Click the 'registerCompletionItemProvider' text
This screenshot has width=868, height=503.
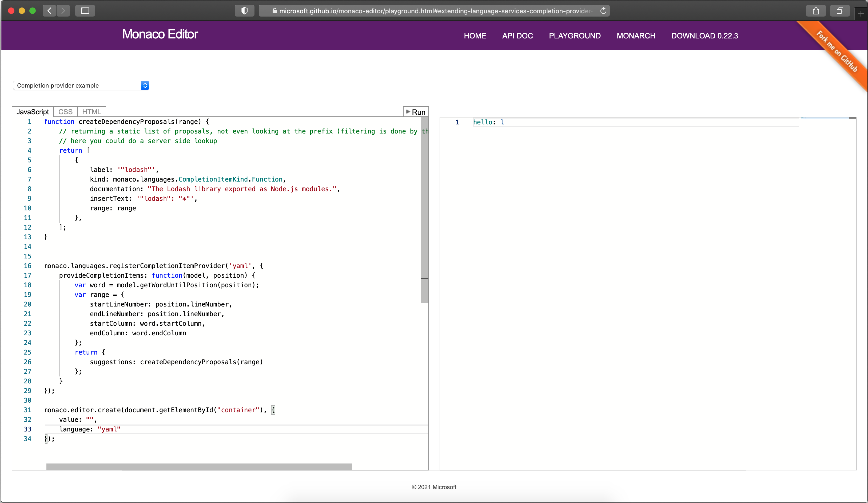pos(167,265)
